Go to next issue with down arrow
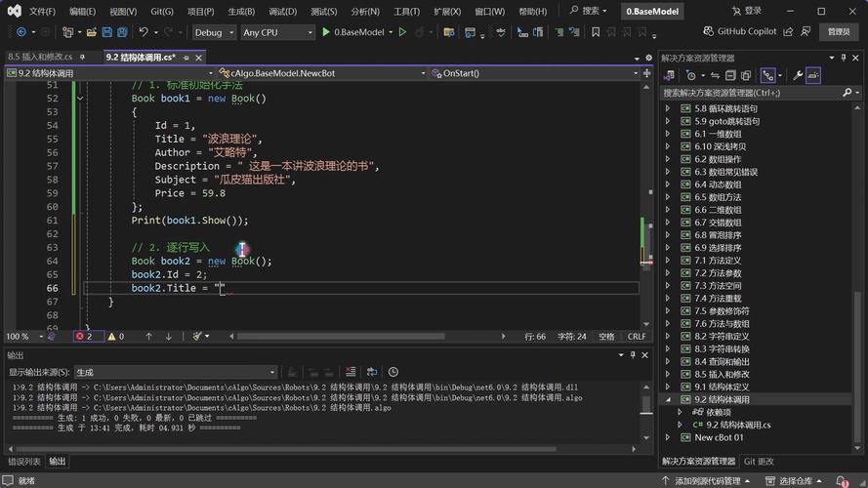This screenshot has width=868, height=488. coord(168,337)
